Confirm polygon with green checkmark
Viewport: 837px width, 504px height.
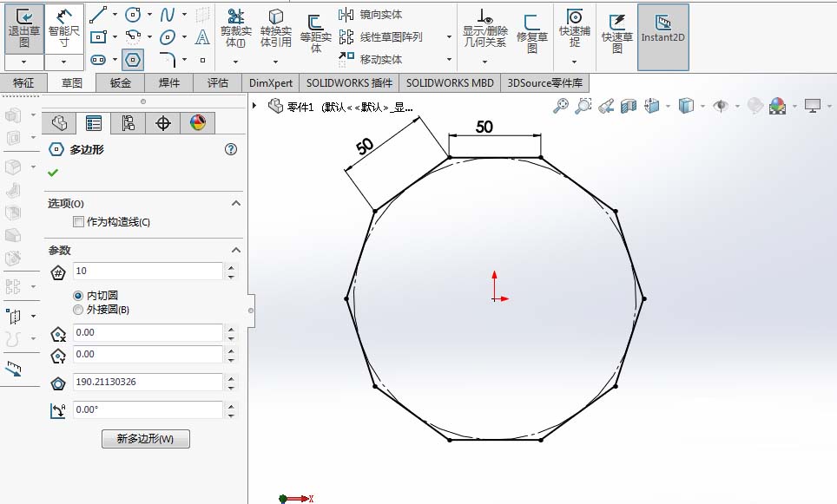pyautogui.click(x=53, y=173)
